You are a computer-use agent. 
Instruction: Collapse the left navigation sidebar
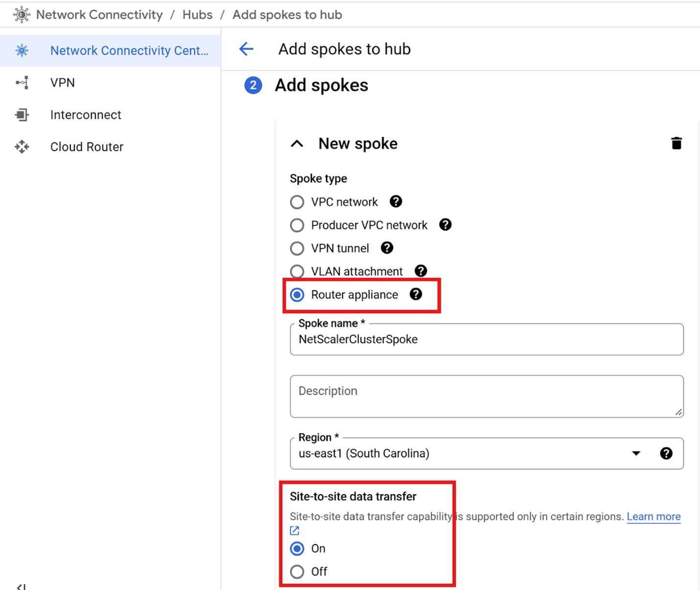coord(21,586)
